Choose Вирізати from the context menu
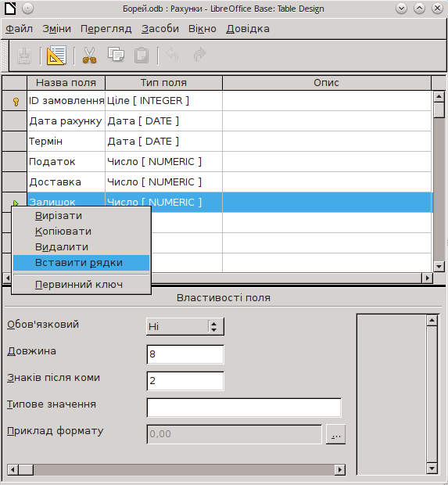This screenshot has width=448, height=485. (x=81, y=216)
